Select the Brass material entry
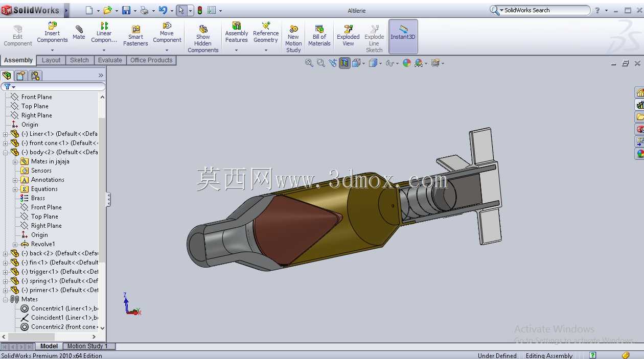644x359 pixels. (38, 198)
